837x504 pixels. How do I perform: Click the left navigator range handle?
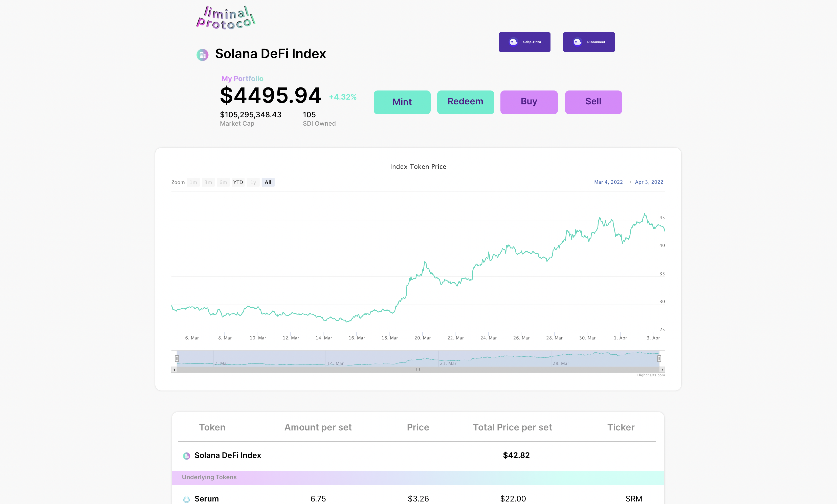pyautogui.click(x=177, y=358)
